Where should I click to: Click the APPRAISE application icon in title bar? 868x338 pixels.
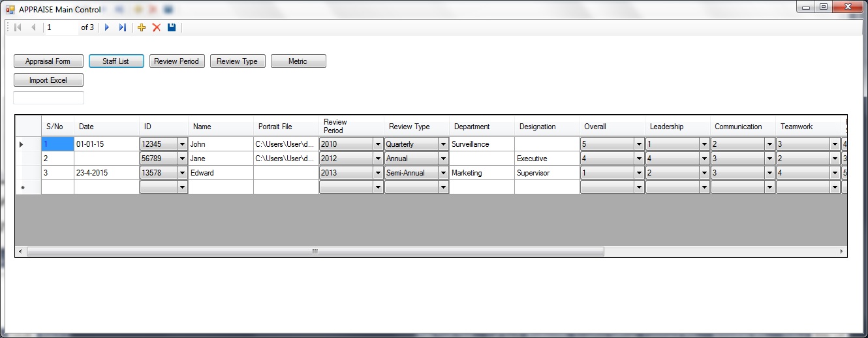click(10, 10)
